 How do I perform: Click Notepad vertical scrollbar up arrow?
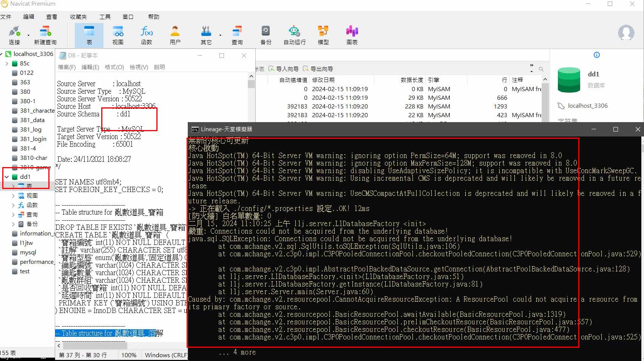[251, 76]
